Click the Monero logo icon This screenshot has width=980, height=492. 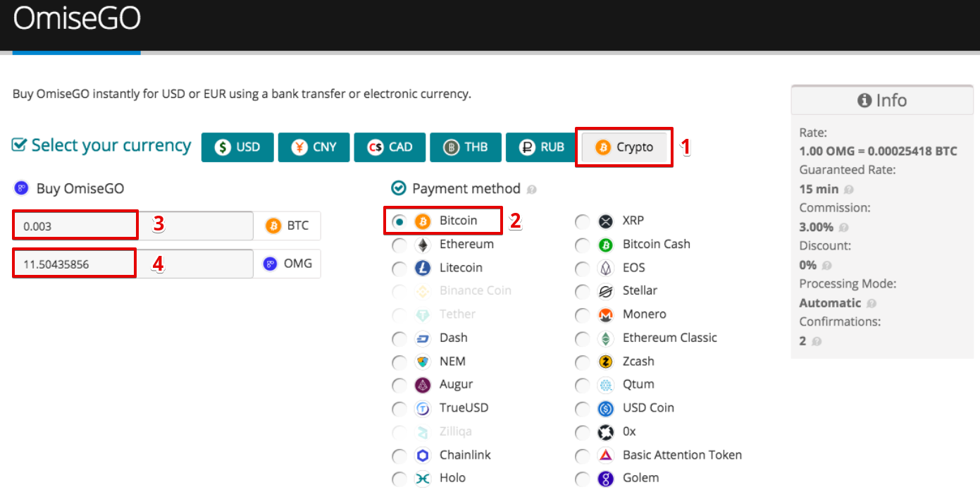[x=606, y=315]
